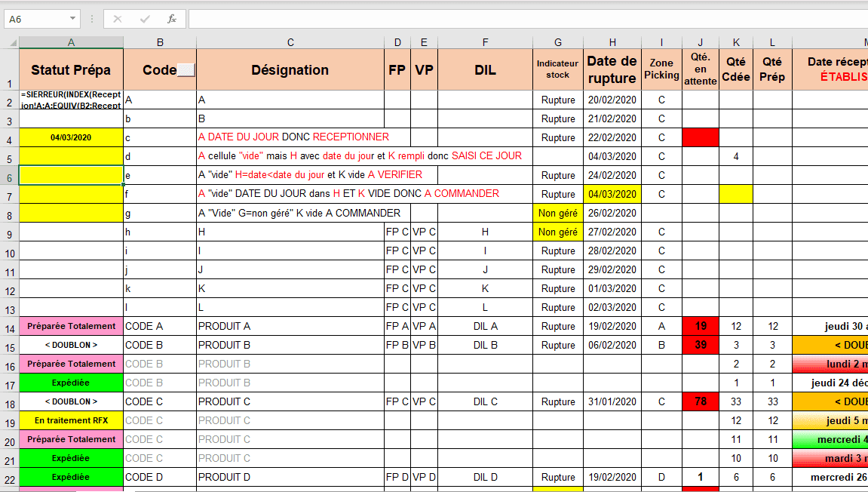Click the Statut Prépa header cell
Viewport: 868px width, 492px height.
[x=71, y=70]
